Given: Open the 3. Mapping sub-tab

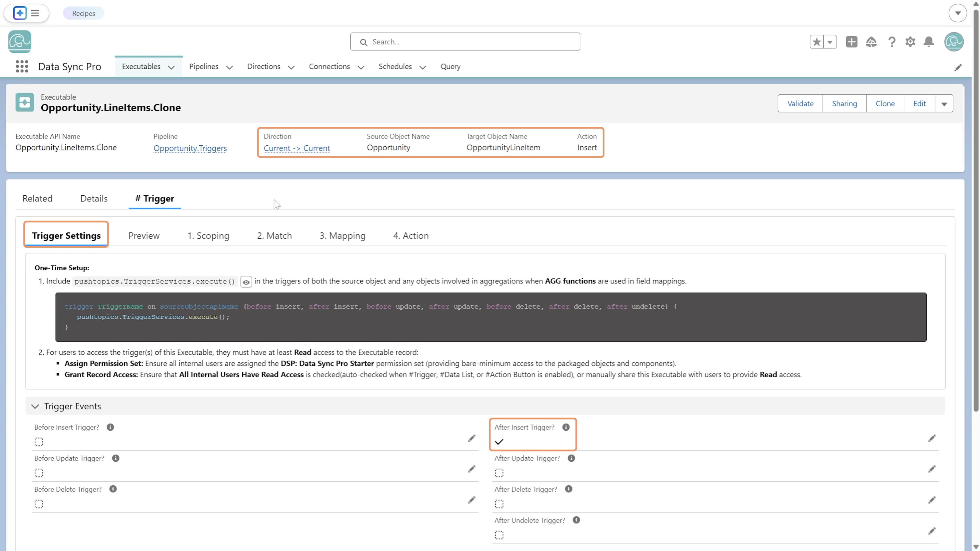Looking at the screenshot, I should pos(342,236).
